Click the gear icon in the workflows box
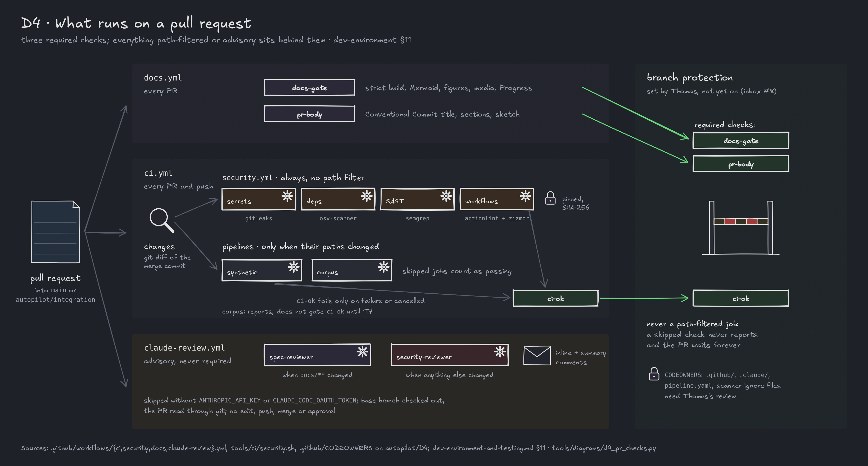This screenshot has width=868, height=466. pyautogui.click(x=525, y=196)
